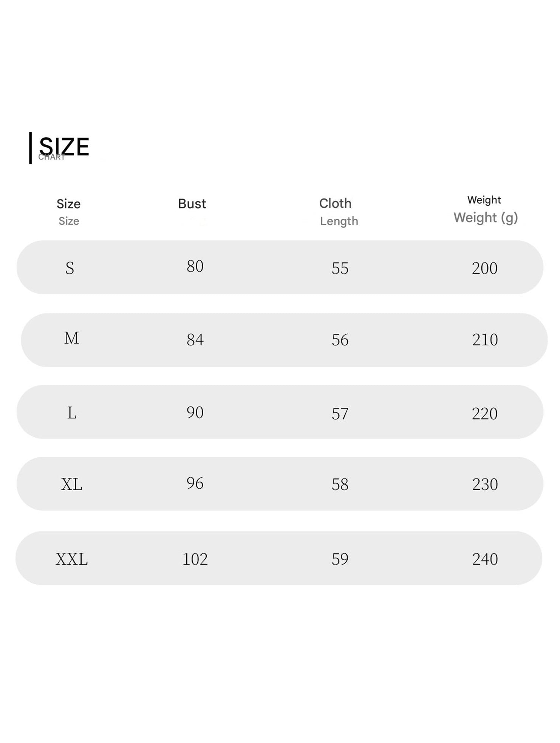Screen dimensions: 560x743
Task: Click bust value 102 for size XXL
Action: tap(195, 559)
